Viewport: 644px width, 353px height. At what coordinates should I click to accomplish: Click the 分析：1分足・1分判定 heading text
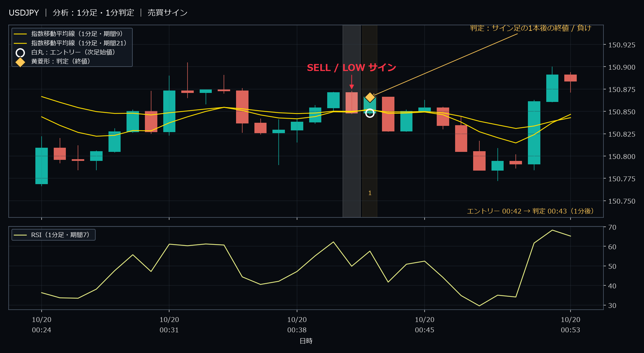(93, 13)
